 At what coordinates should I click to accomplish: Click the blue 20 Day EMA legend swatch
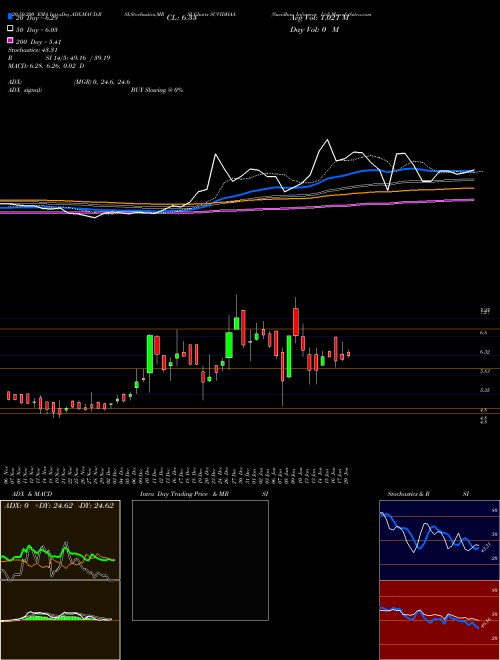tap(11, 17)
